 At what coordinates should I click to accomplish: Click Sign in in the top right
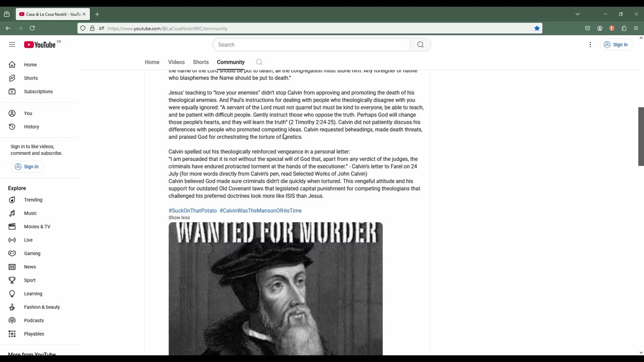616,45
